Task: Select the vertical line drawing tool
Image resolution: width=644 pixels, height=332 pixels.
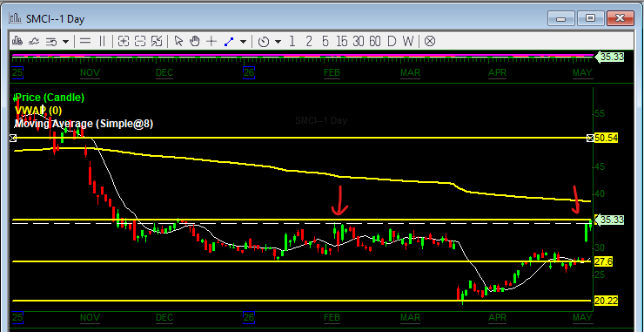Action: (x=103, y=41)
